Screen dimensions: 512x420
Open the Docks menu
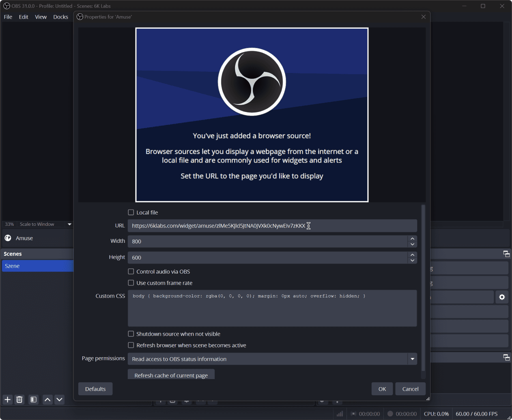(60, 17)
